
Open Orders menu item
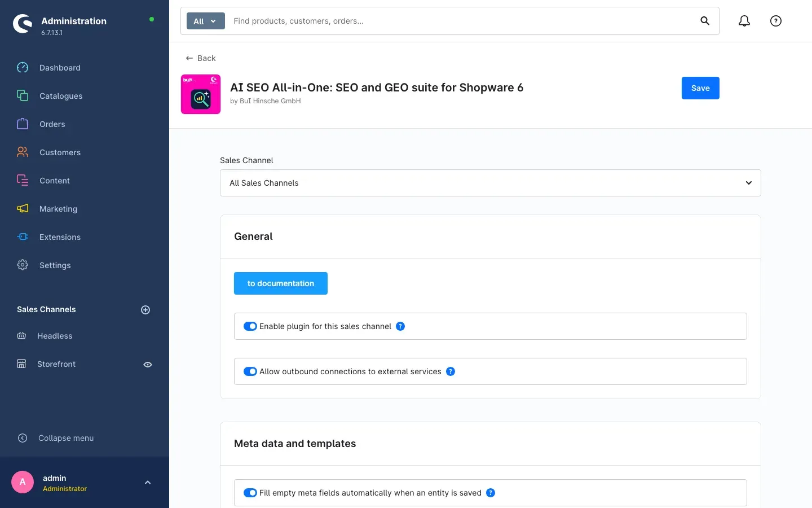click(x=52, y=124)
